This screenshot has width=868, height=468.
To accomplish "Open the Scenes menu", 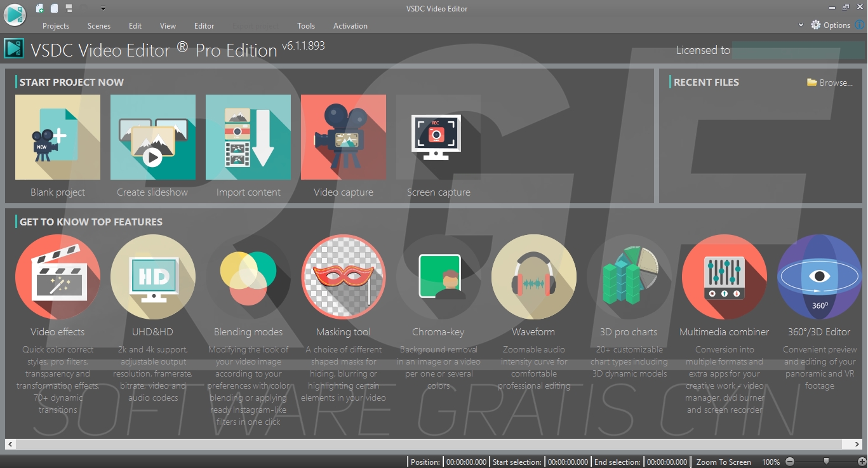I will 99,26.
